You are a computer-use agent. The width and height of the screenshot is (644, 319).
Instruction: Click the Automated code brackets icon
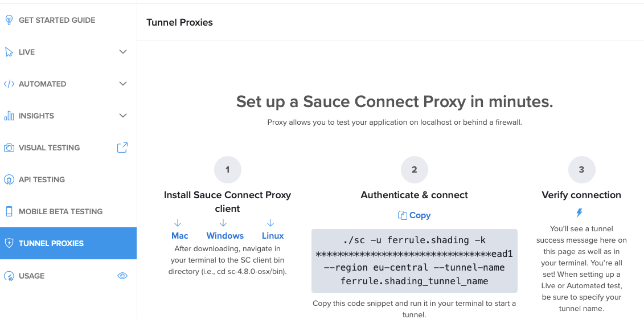[x=9, y=84]
